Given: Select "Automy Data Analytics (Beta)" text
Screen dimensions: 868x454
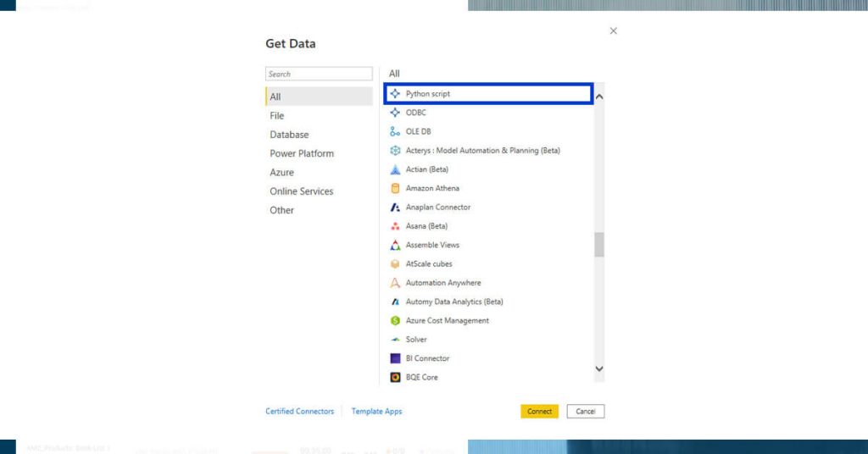Looking at the screenshot, I should click(454, 302).
